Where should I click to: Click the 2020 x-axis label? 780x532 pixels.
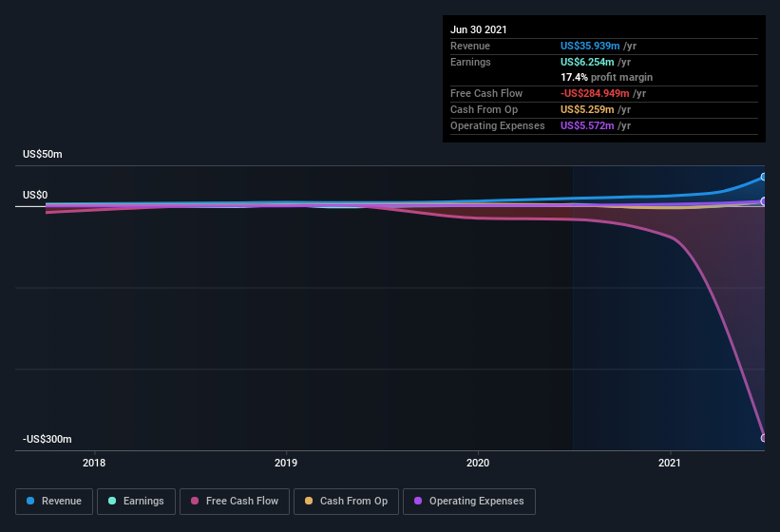(478, 463)
